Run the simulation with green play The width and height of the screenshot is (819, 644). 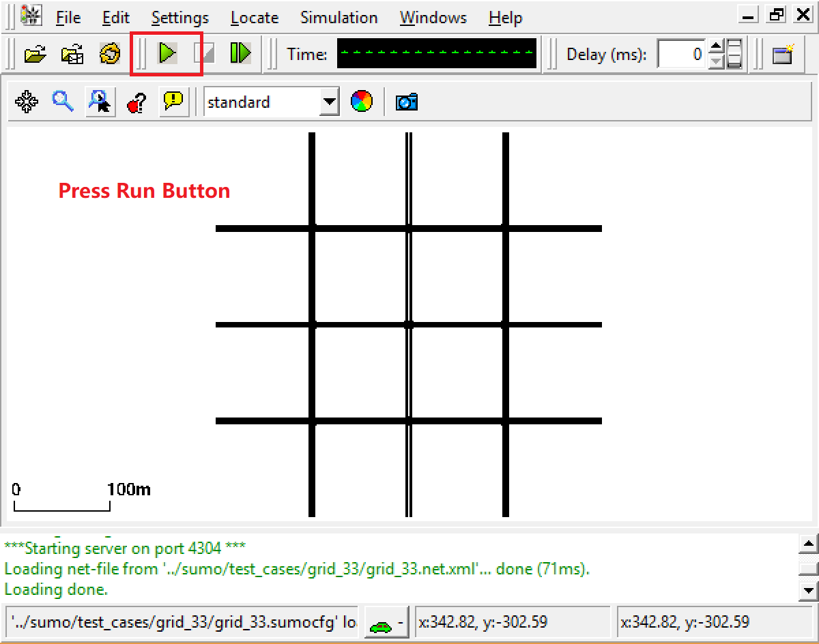pyautogui.click(x=167, y=53)
